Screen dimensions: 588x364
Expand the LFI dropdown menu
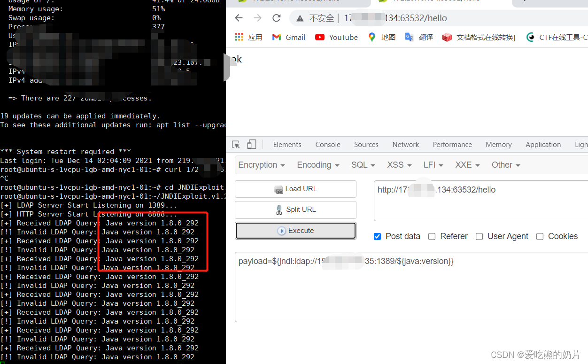(x=433, y=165)
